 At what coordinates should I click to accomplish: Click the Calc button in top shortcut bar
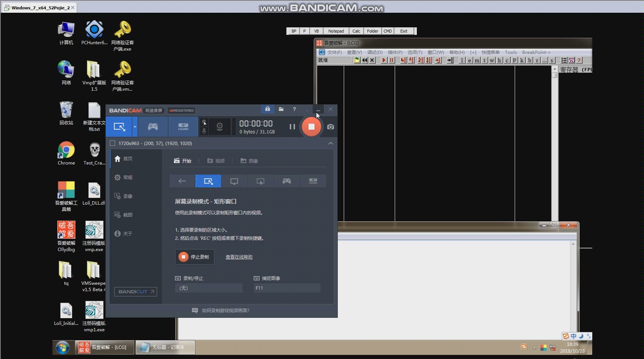point(356,31)
